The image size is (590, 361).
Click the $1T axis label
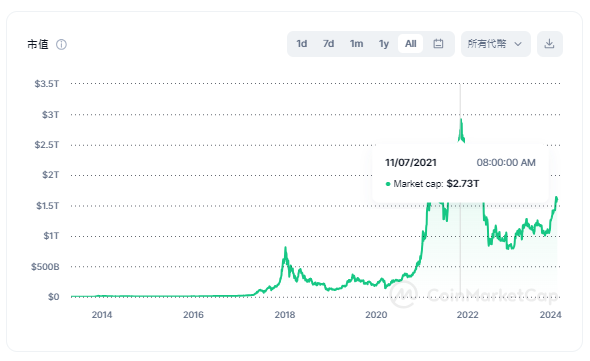click(x=51, y=236)
